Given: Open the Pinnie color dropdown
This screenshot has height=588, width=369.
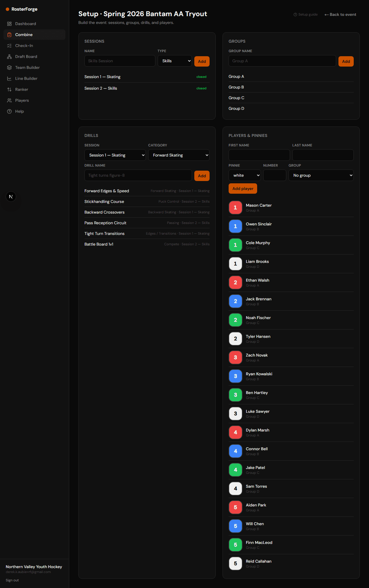Looking at the screenshot, I should point(245,175).
